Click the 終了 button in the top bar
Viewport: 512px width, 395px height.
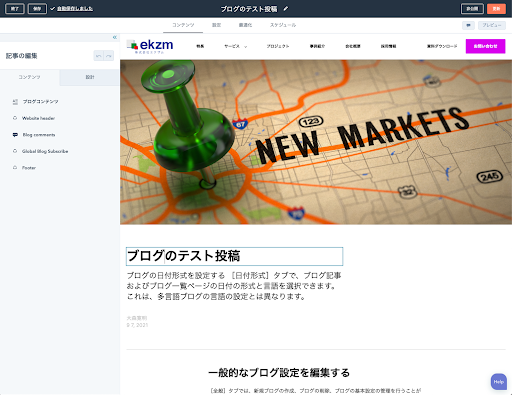15,9
